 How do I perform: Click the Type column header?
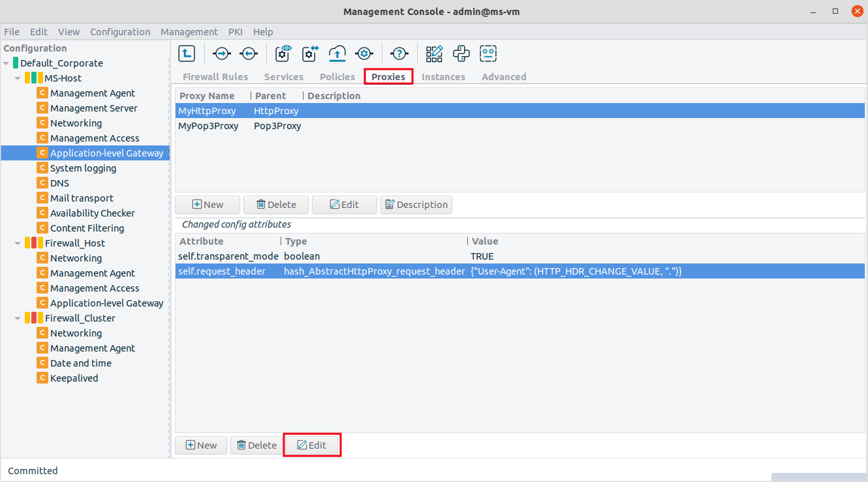pyautogui.click(x=375, y=241)
